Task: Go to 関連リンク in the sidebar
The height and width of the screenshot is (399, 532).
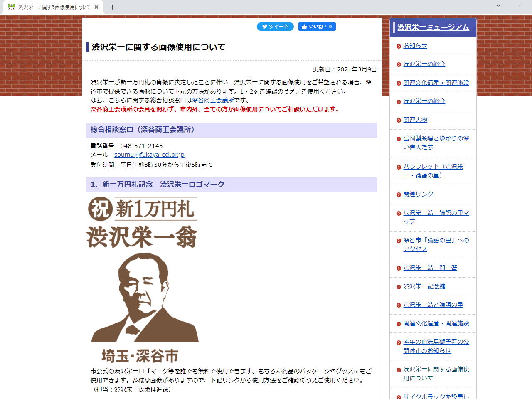Action: click(418, 194)
